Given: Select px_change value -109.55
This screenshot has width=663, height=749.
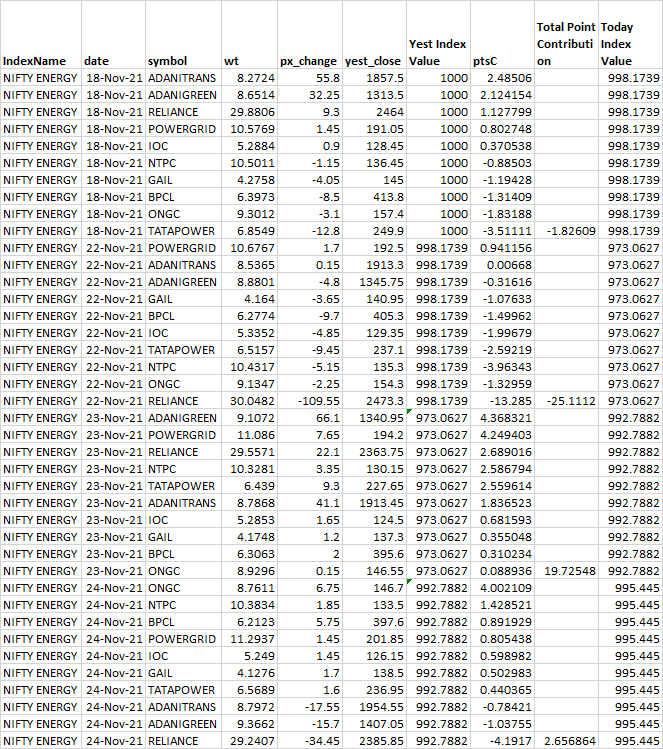Looking at the screenshot, I should [319, 401].
